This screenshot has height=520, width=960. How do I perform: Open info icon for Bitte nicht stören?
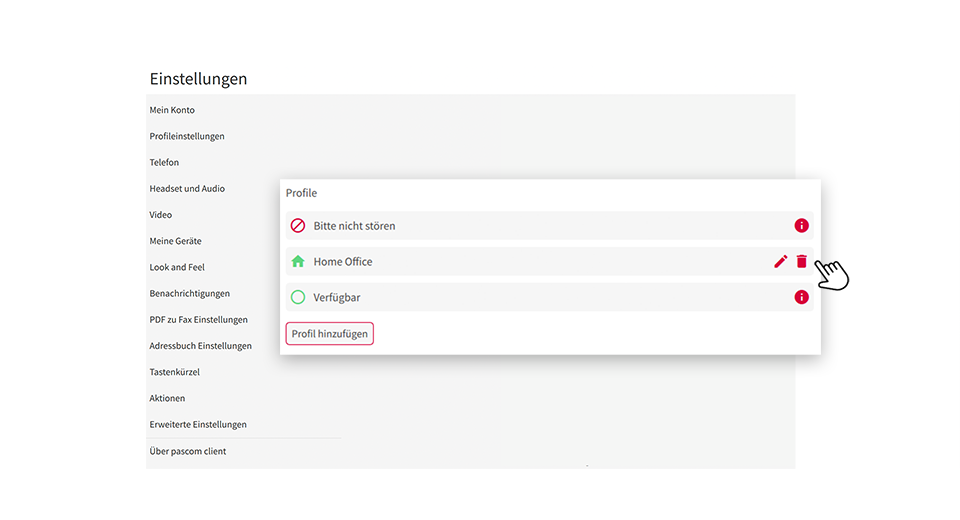[x=801, y=225]
